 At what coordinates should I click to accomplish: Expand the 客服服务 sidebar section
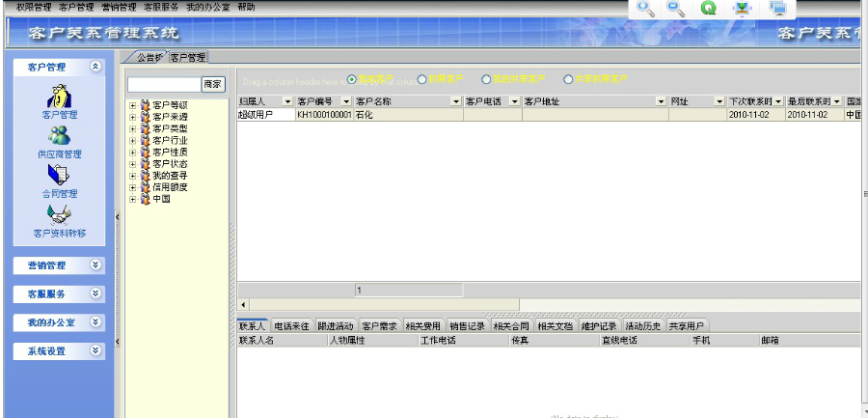tap(95, 293)
